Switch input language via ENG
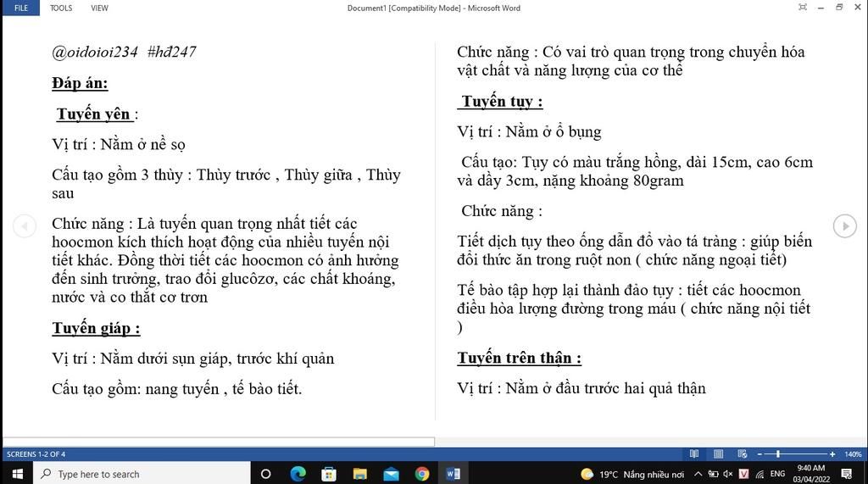 click(x=777, y=474)
